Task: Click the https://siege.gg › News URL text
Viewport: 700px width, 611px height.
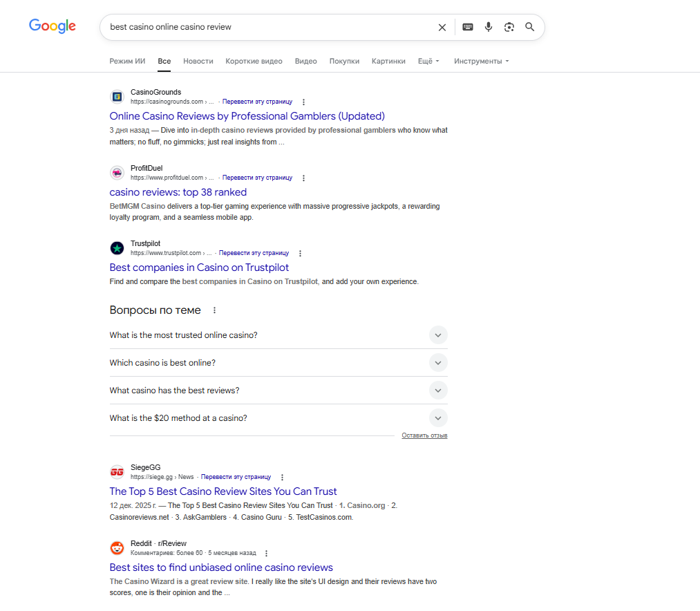Action: (x=162, y=477)
